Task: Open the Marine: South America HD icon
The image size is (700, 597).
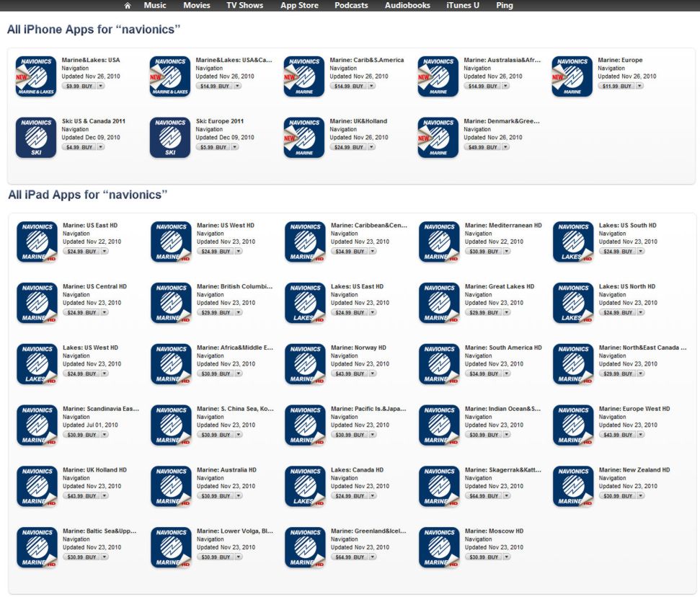Action: click(x=439, y=364)
